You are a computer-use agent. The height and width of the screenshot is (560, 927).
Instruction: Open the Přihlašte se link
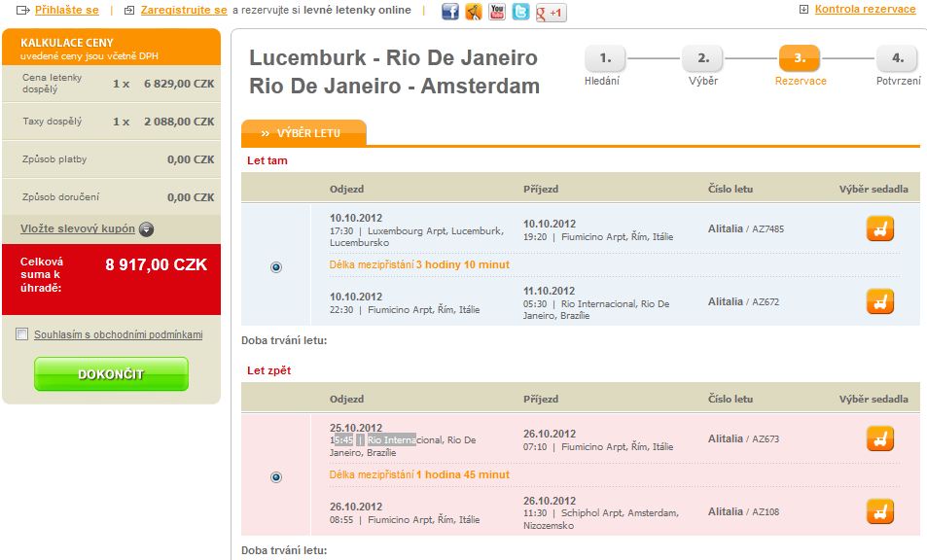point(67,10)
